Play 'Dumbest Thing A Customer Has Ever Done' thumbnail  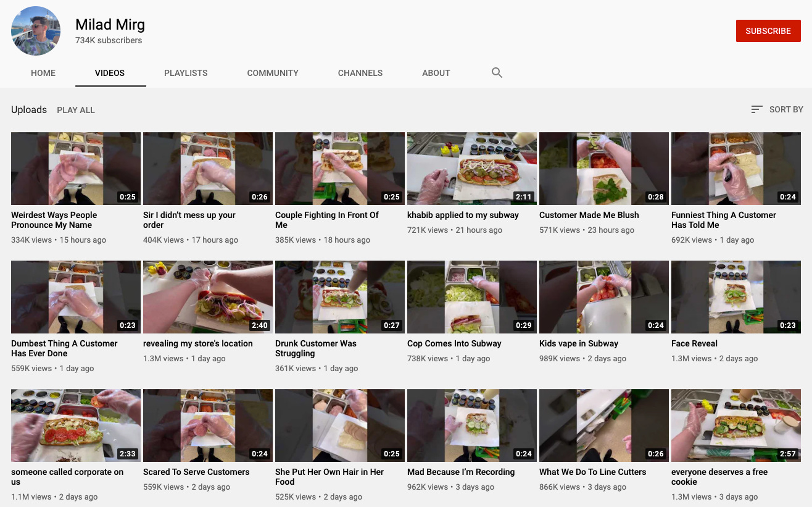(x=76, y=297)
